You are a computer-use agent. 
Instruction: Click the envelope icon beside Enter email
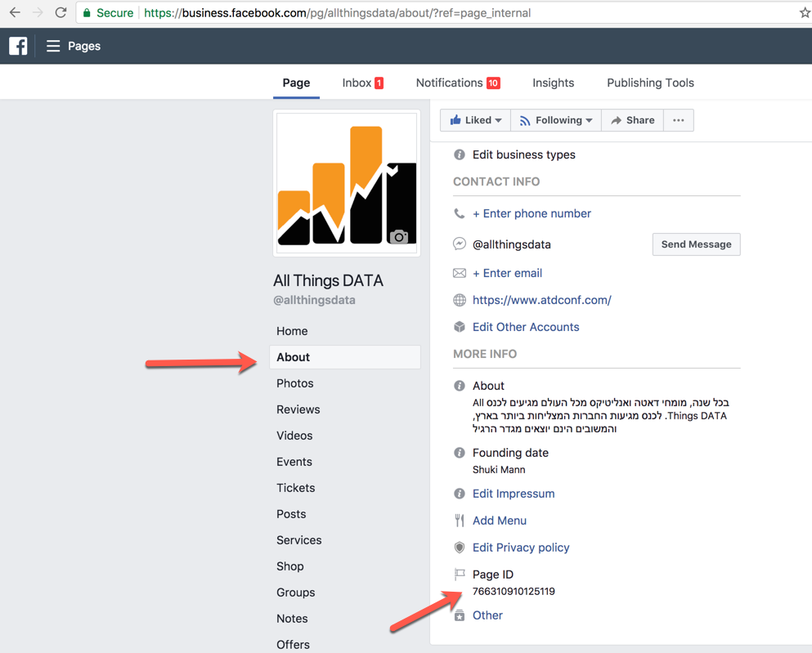460,273
